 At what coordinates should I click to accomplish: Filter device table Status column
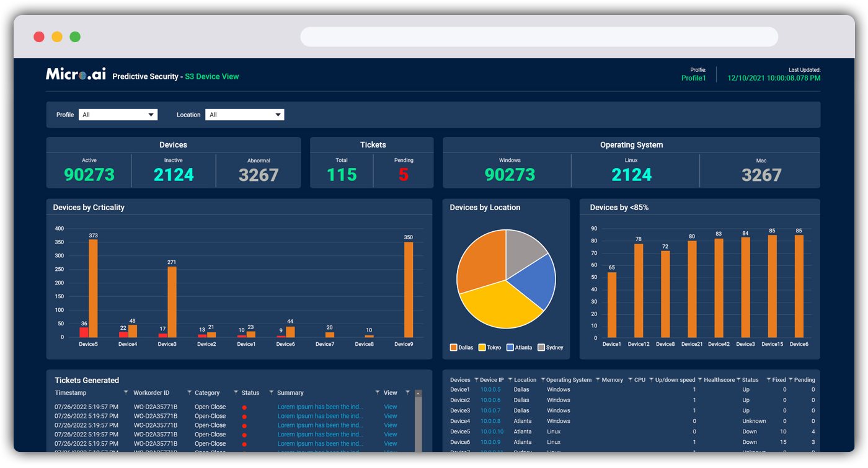(x=768, y=379)
